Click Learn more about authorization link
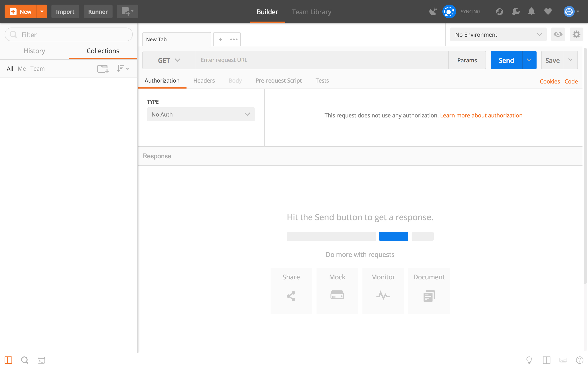The height and width of the screenshot is (367, 588). click(x=481, y=115)
